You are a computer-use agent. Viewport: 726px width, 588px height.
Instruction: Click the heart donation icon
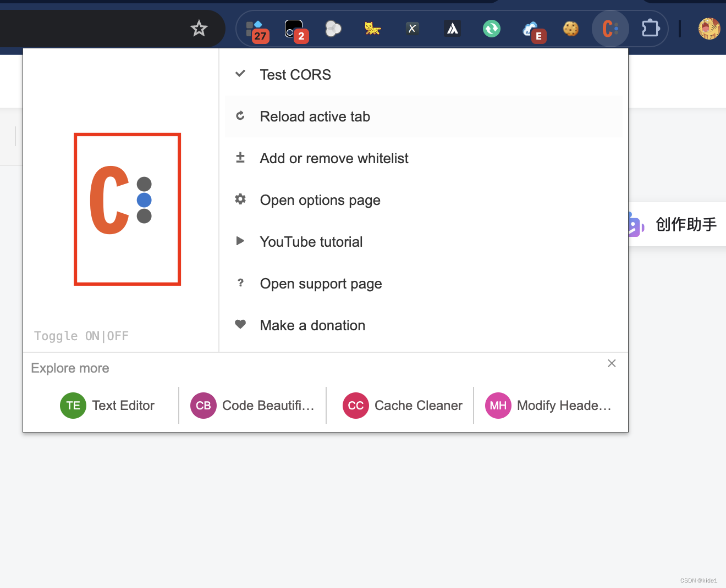(240, 324)
